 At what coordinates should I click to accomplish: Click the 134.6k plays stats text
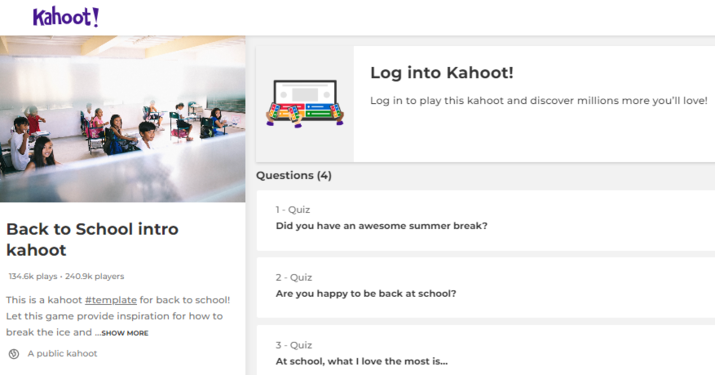coord(33,276)
